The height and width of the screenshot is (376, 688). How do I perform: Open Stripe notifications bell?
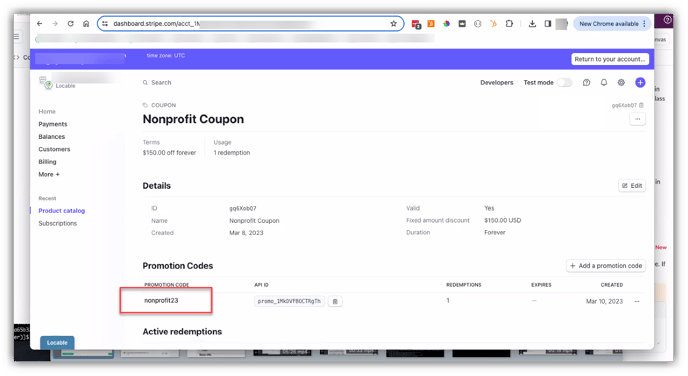click(604, 82)
